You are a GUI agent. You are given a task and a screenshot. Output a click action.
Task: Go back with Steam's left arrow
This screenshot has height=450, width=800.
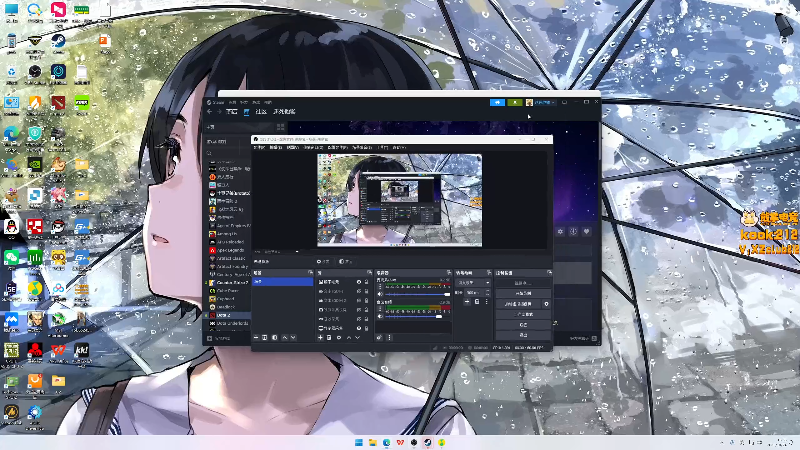[x=209, y=111]
